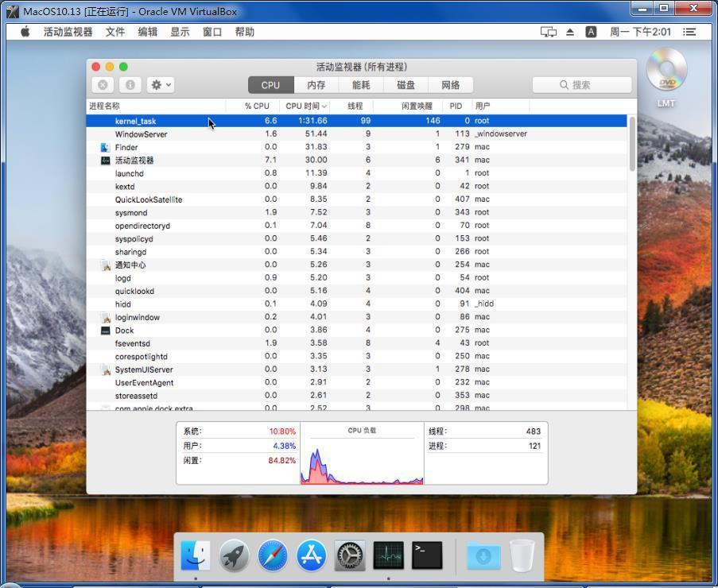Open the 窗口 menu
This screenshot has width=718, height=588.
click(x=212, y=32)
